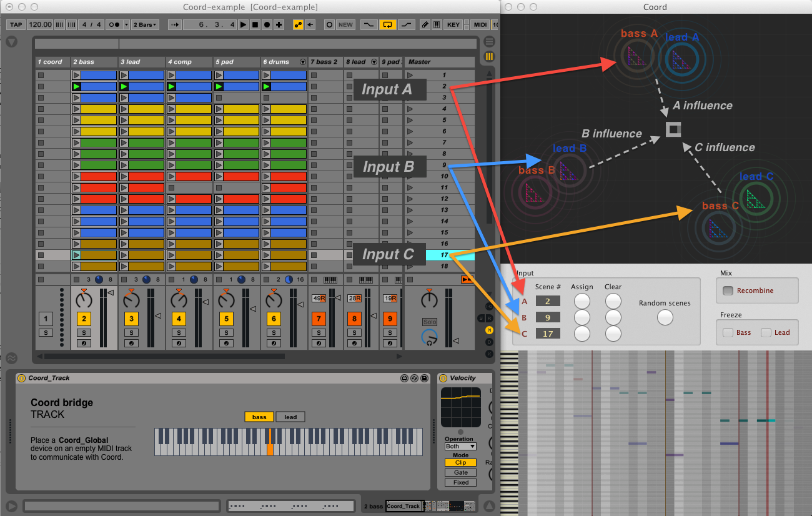The width and height of the screenshot is (812, 516).
Task: Click the session record circle button
Action: (x=329, y=24)
